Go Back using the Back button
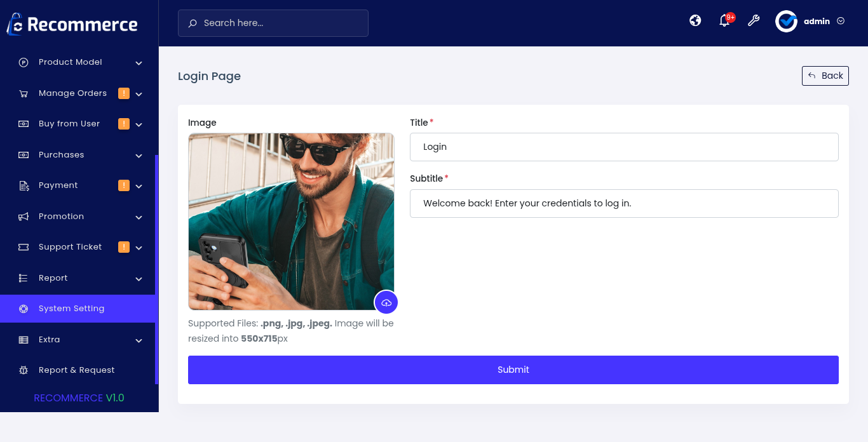The width and height of the screenshot is (868, 442). pyautogui.click(x=825, y=76)
